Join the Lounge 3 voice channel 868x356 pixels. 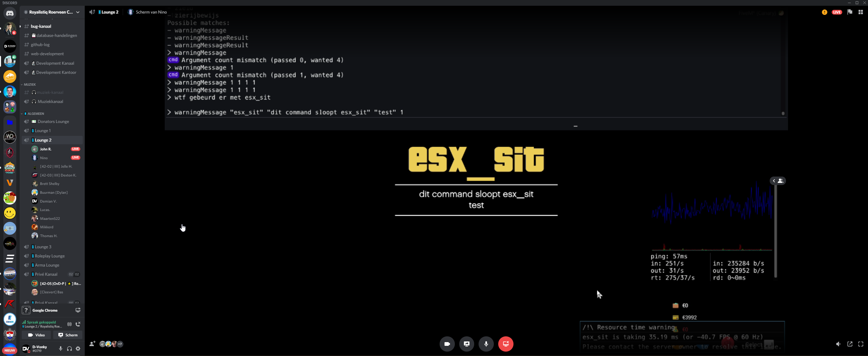[43, 247]
